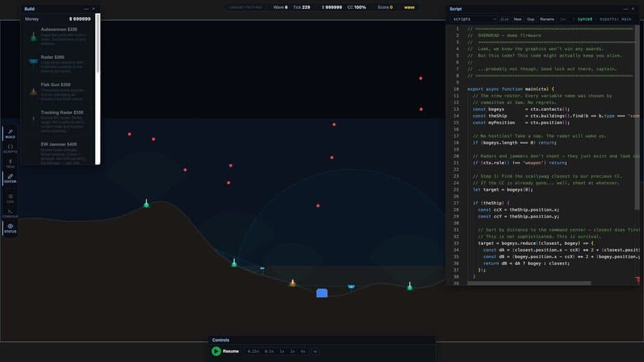Set game speed to 0.25x
The image size is (644, 362).
(253, 351)
